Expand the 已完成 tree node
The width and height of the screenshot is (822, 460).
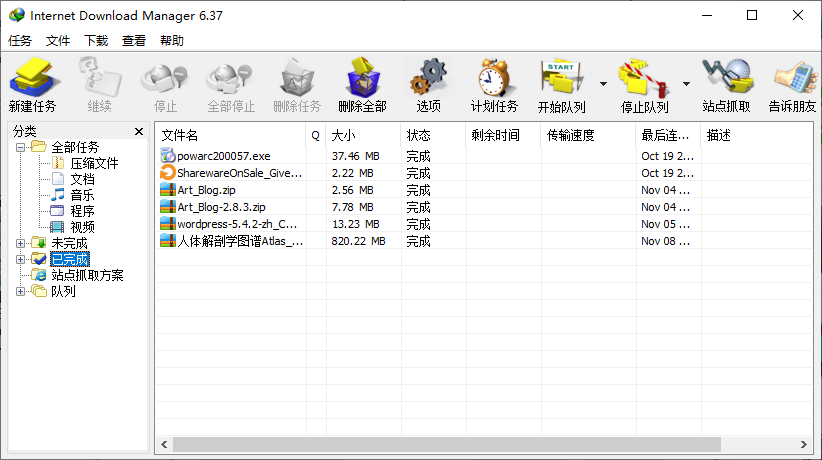[x=20, y=260]
